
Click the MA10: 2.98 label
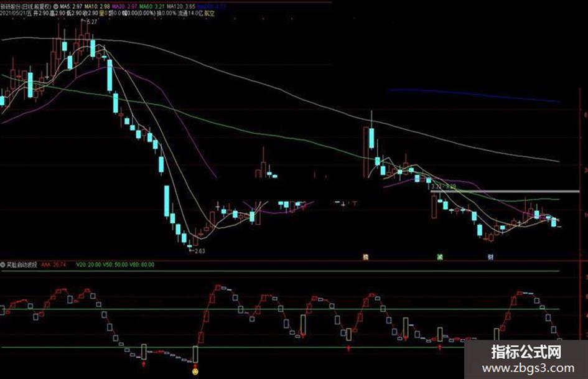(97, 7)
